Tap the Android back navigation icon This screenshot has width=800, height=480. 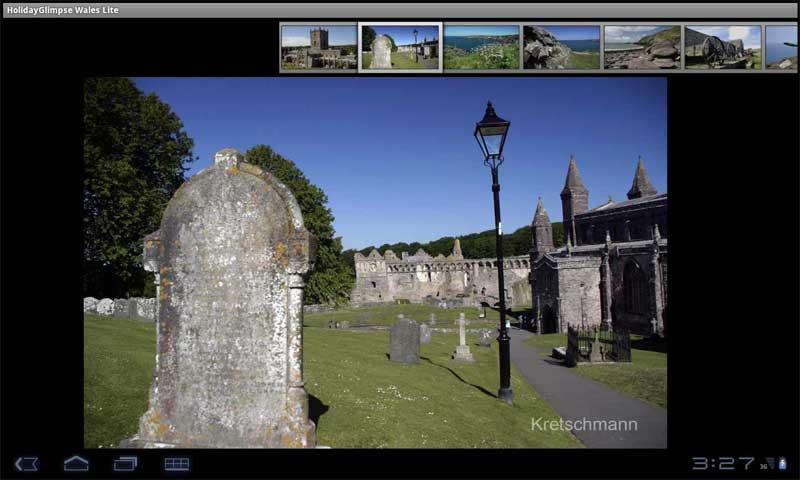point(26,464)
